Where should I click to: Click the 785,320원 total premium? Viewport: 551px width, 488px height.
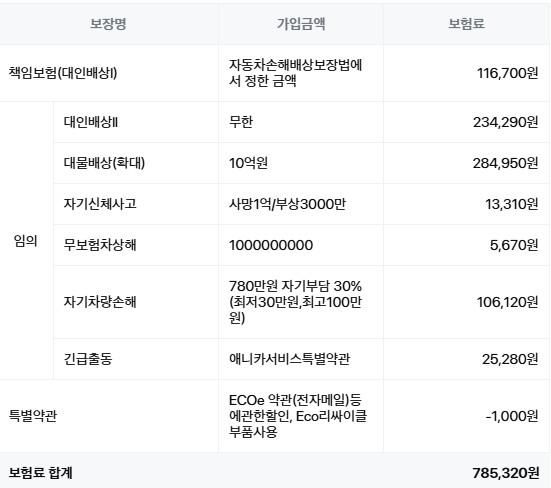pos(506,473)
